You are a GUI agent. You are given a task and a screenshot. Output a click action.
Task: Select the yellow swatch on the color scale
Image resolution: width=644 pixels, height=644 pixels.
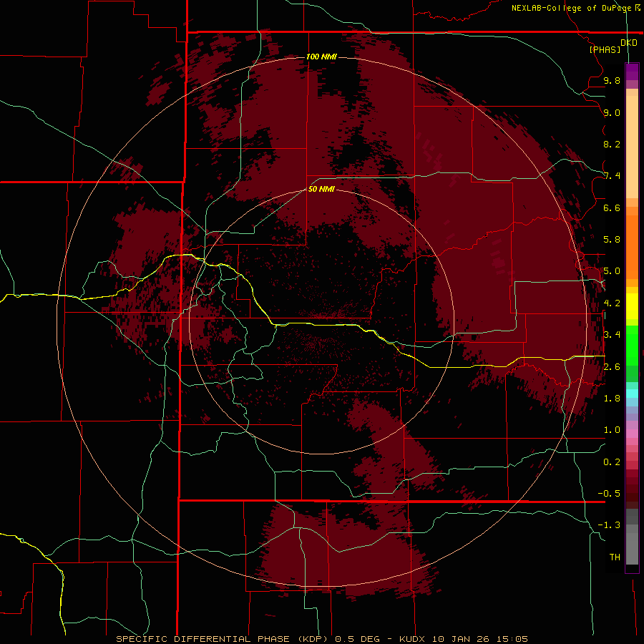[632, 306]
